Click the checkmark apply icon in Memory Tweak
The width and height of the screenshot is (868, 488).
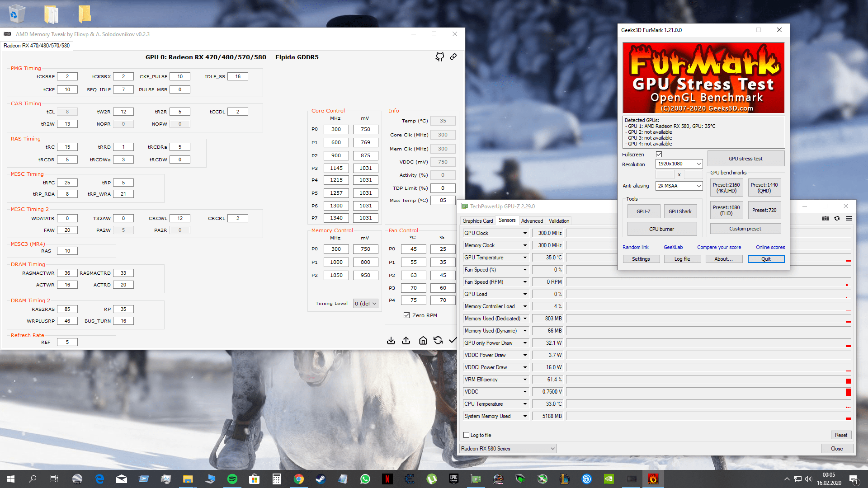tap(453, 341)
